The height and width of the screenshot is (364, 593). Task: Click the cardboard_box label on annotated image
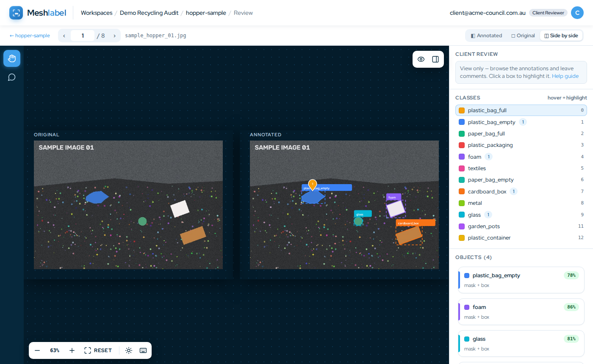click(416, 223)
